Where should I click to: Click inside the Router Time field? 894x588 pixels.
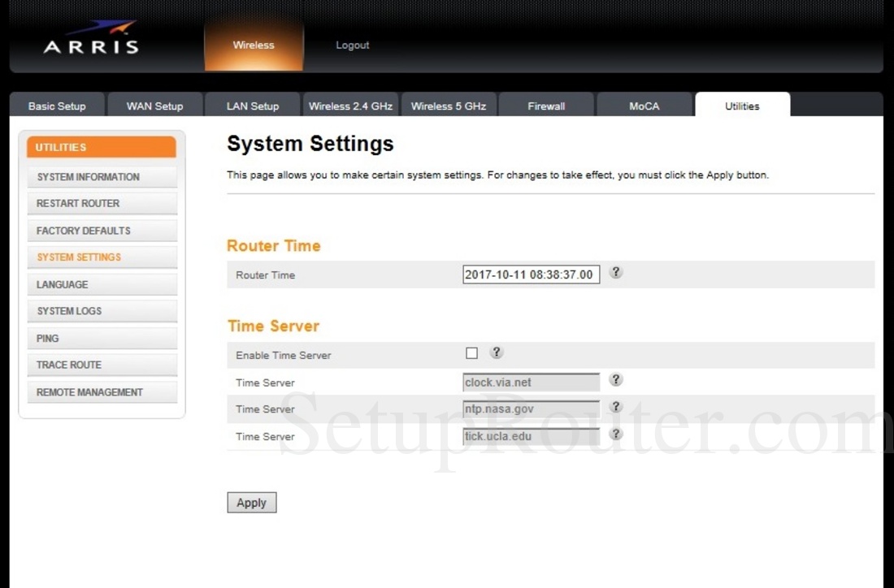[531, 274]
